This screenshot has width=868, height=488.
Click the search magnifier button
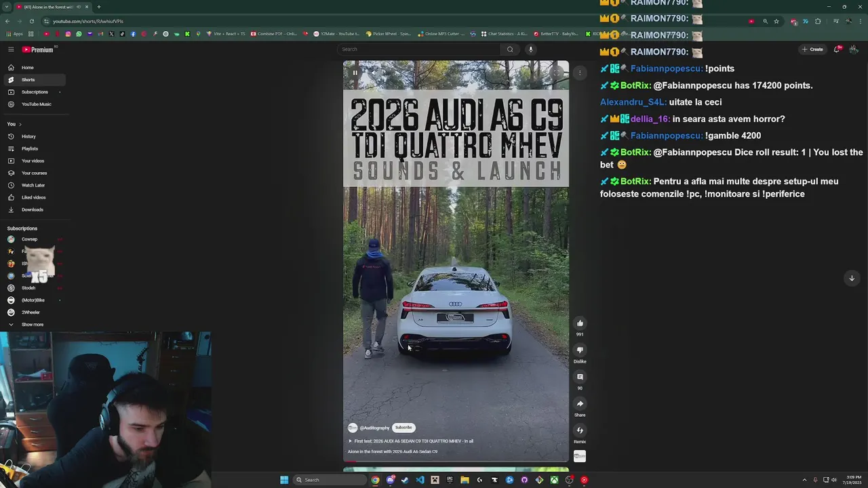pyautogui.click(x=510, y=49)
